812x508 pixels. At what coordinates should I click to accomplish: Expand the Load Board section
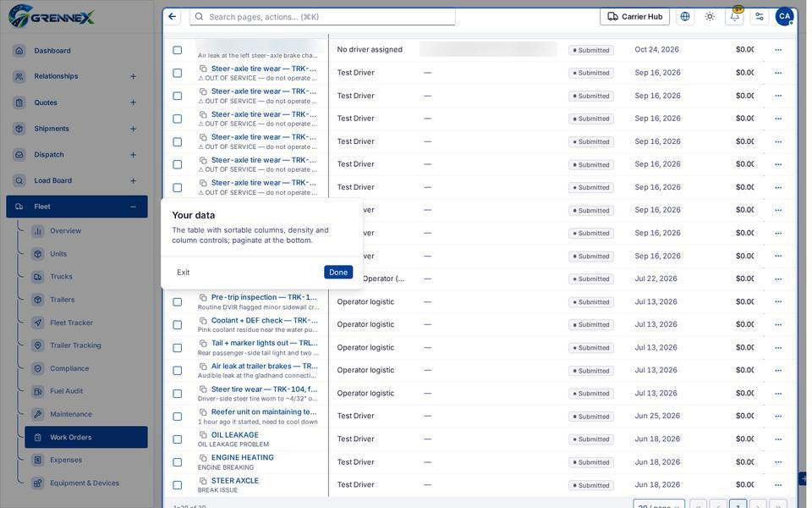tap(133, 180)
